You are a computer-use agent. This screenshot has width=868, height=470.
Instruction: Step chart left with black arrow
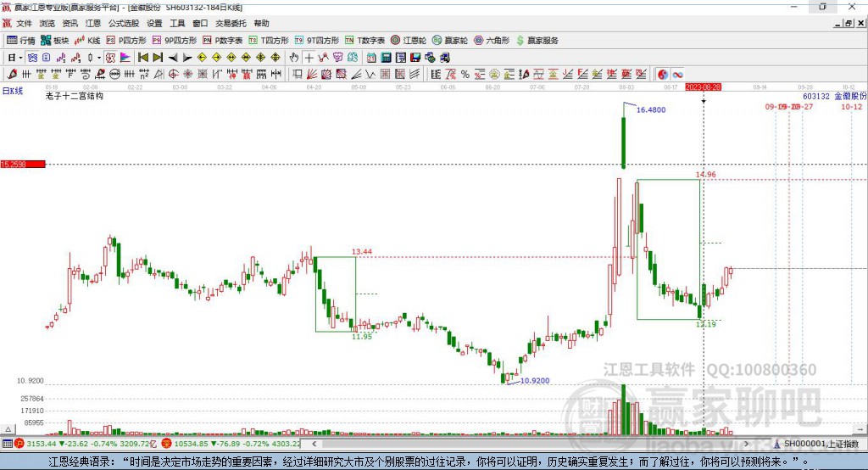click(173, 58)
